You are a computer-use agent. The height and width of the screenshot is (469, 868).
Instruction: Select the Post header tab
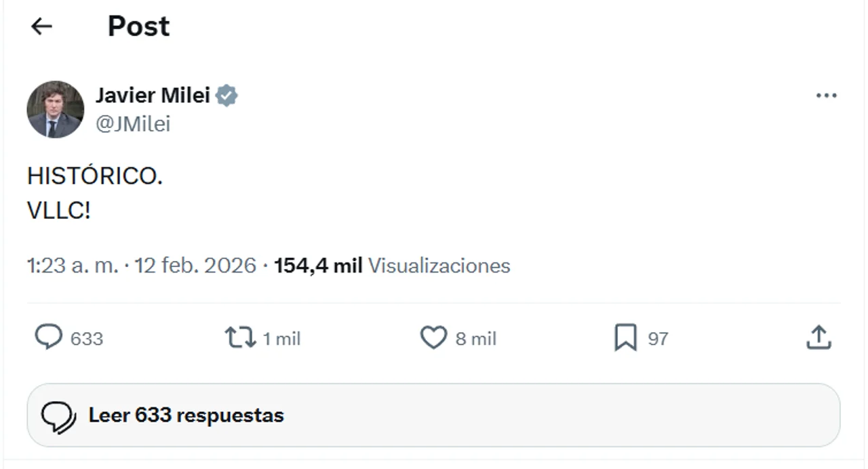point(138,26)
